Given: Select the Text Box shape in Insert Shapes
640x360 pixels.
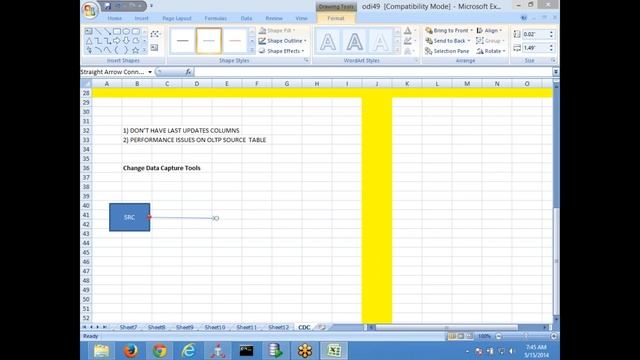Looking at the screenshot, I should [x=89, y=31].
